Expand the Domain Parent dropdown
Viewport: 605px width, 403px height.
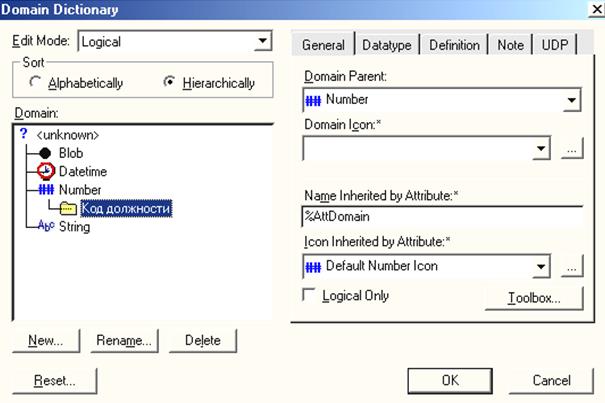pyautogui.click(x=571, y=100)
